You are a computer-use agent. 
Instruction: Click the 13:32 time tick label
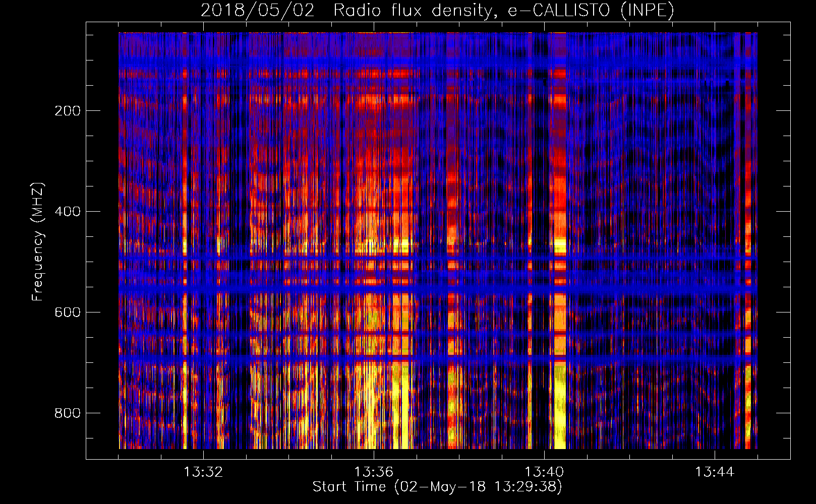pos(203,472)
